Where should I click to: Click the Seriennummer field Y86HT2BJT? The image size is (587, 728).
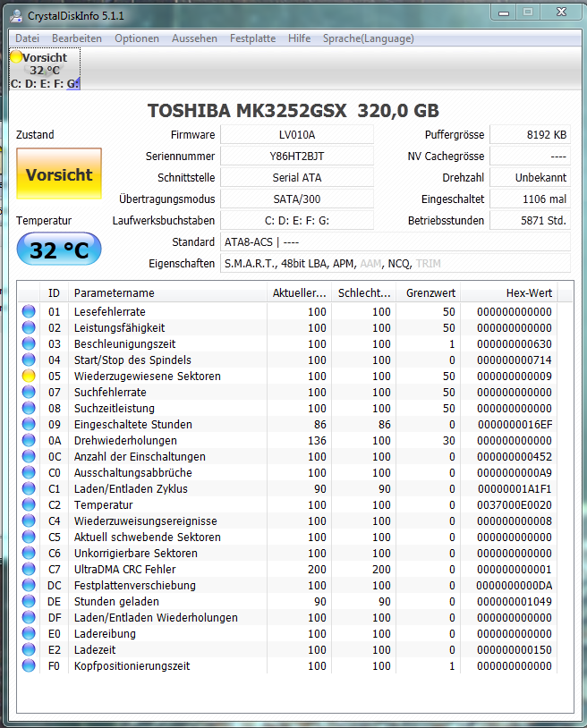point(297,156)
